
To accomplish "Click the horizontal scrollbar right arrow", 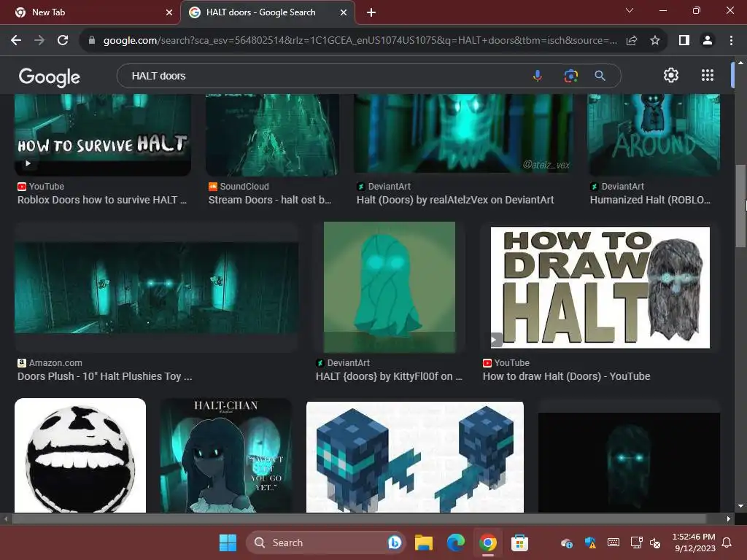I will pyautogui.click(x=729, y=518).
